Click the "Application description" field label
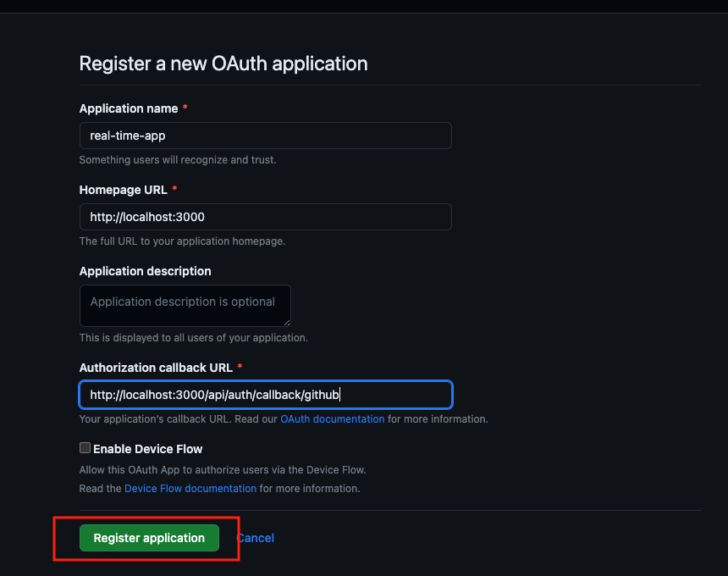Image resolution: width=728 pixels, height=576 pixels. point(145,271)
